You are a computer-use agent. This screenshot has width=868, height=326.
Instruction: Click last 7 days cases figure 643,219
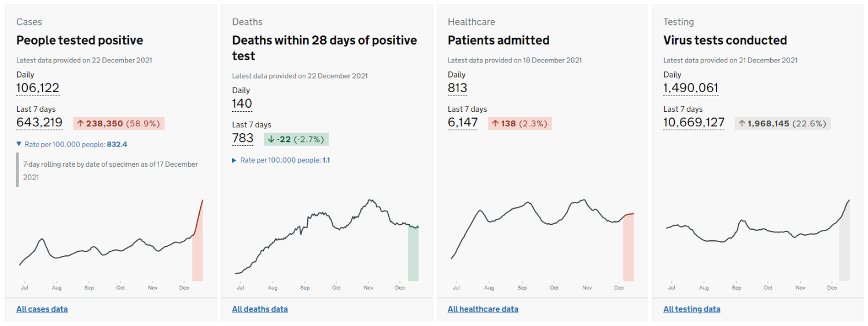pos(39,123)
